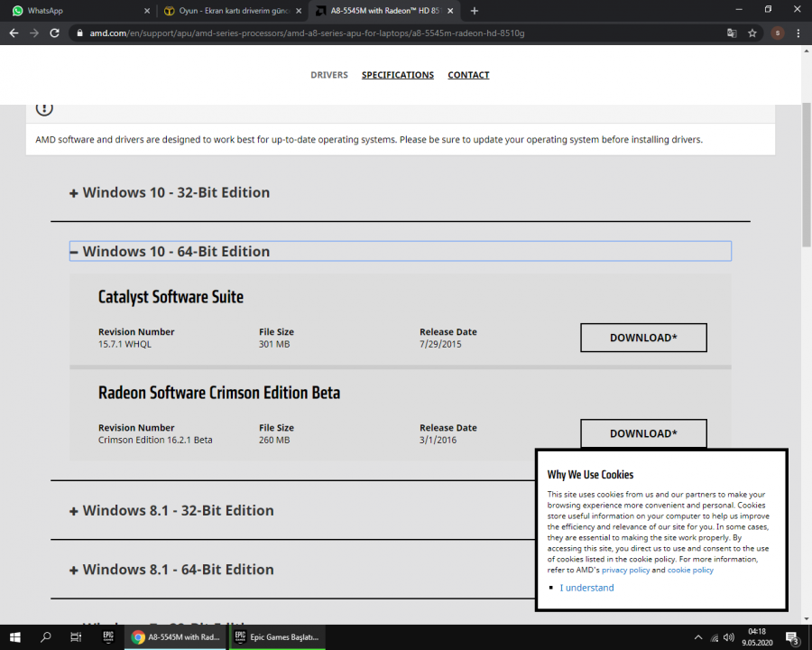Open Windows taskbar search icon

46,636
